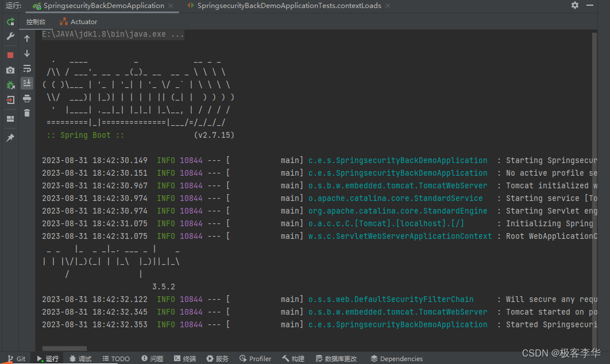Screen dimensions: 610x364
Task: Open the Profiler tool window
Action: 255,359
